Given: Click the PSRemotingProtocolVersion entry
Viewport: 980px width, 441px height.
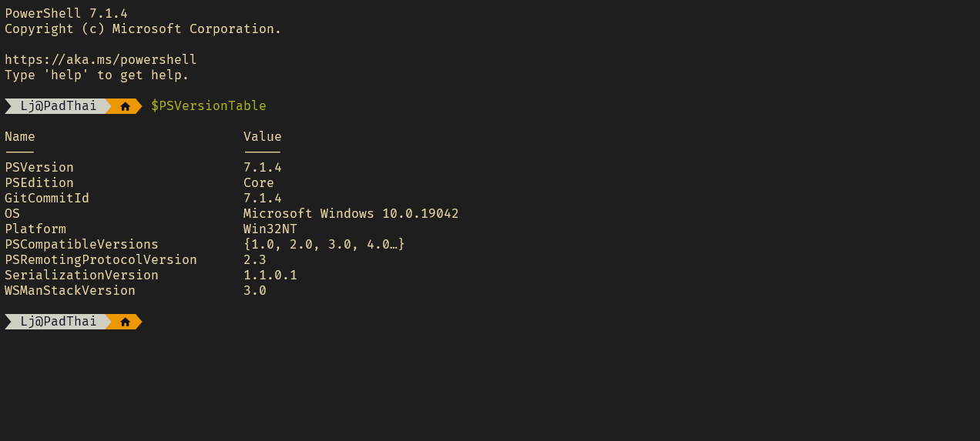Looking at the screenshot, I should tap(101, 260).
